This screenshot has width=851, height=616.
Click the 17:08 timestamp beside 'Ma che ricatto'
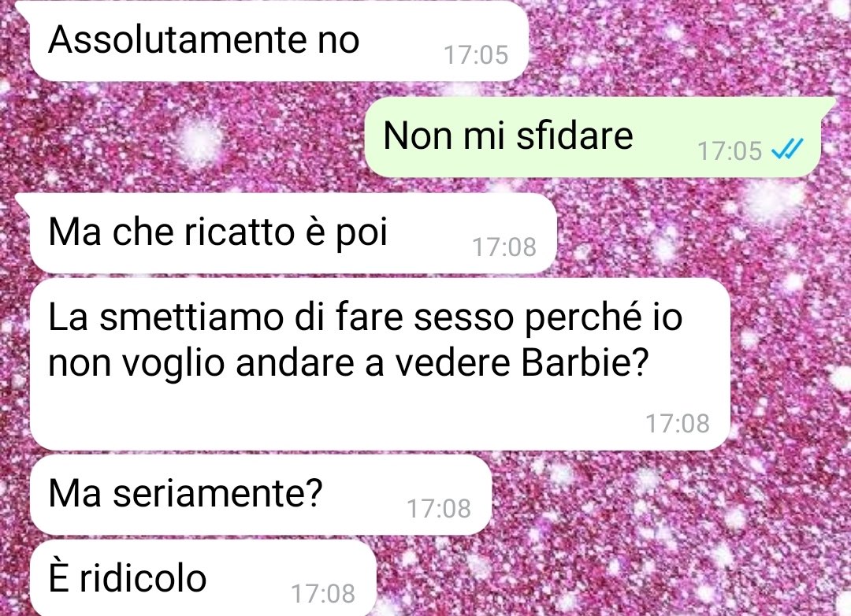coord(504,247)
